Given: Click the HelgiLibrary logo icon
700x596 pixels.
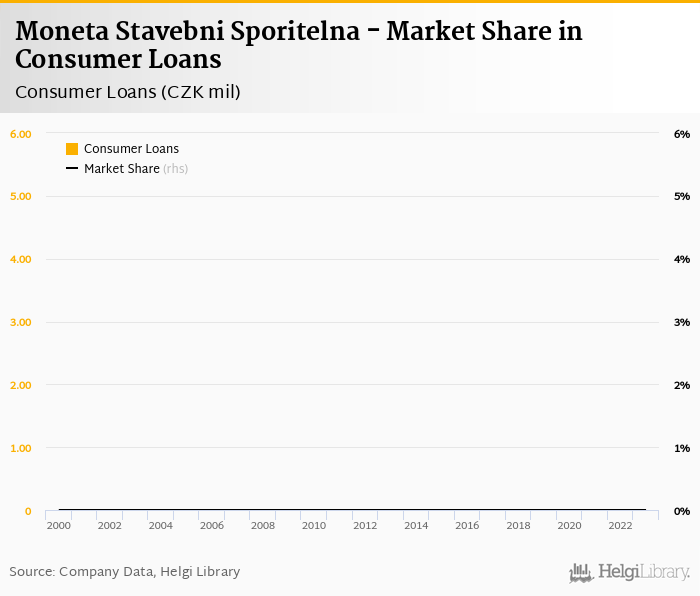Looking at the screenshot, I should click(x=581, y=572).
